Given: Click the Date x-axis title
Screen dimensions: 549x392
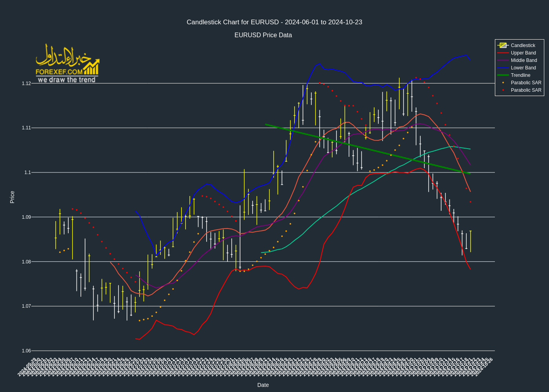Looking at the screenshot, I should tap(263, 385).
